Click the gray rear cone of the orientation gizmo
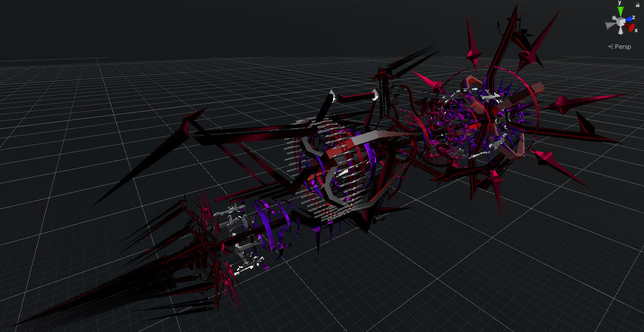The height and width of the screenshot is (332, 644). [614, 18]
